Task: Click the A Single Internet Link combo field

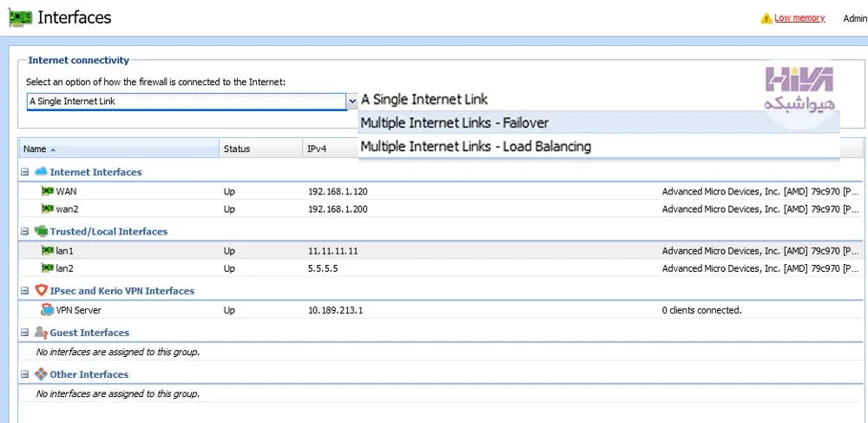Action: point(187,102)
